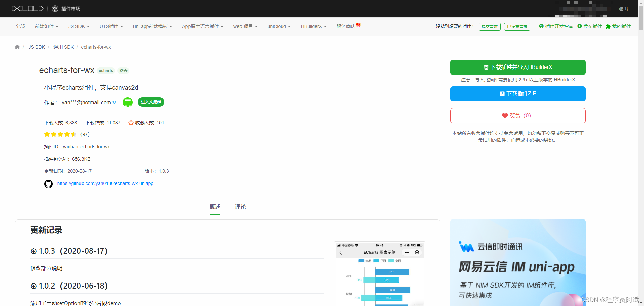Click the 更新日期: 2020-08-17 text
Viewport: 644px width, 306px height.
coord(68,171)
